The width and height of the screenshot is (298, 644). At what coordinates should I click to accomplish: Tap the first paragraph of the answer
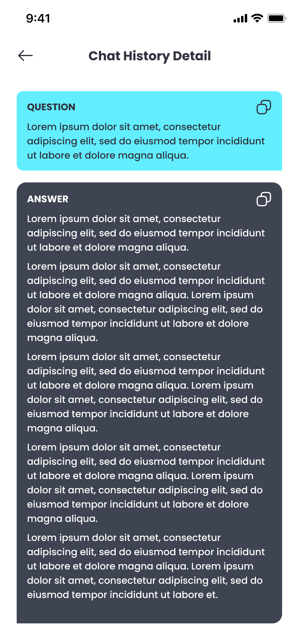[145, 233]
